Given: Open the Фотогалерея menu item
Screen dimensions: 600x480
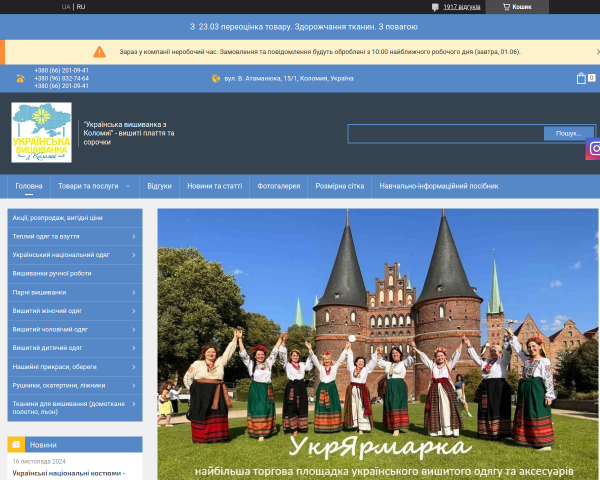Looking at the screenshot, I should click(279, 186).
